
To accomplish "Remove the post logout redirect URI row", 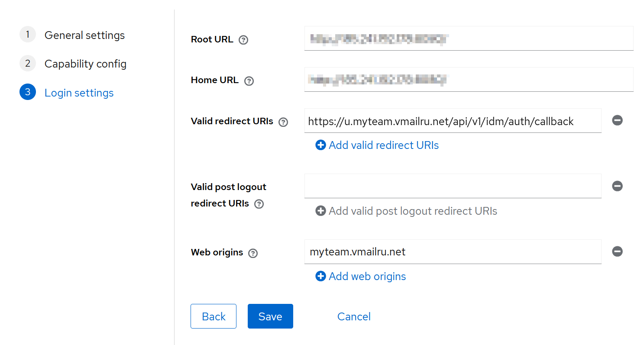I will pyautogui.click(x=617, y=186).
